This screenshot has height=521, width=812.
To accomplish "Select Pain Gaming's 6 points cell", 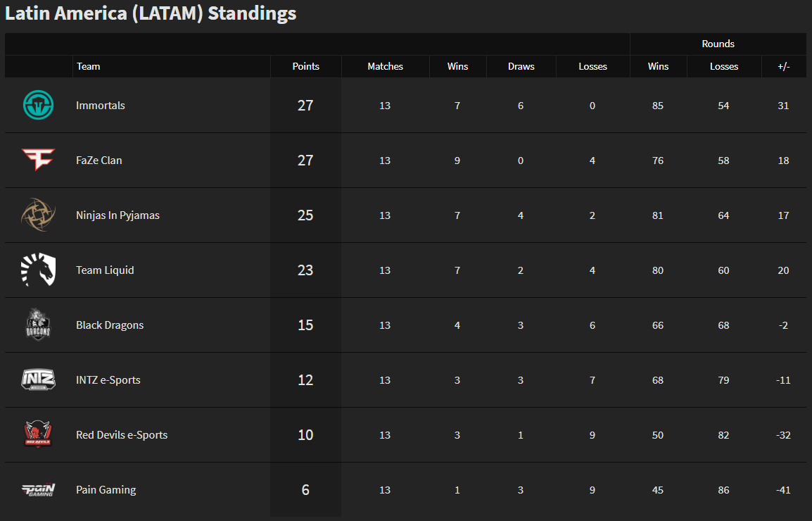I will pyautogui.click(x=305, y=489).
